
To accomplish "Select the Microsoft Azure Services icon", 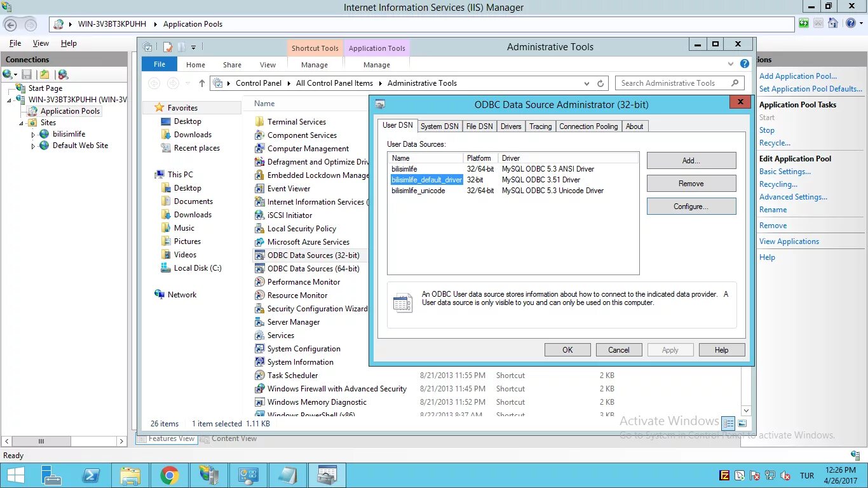I will point(259,242).
